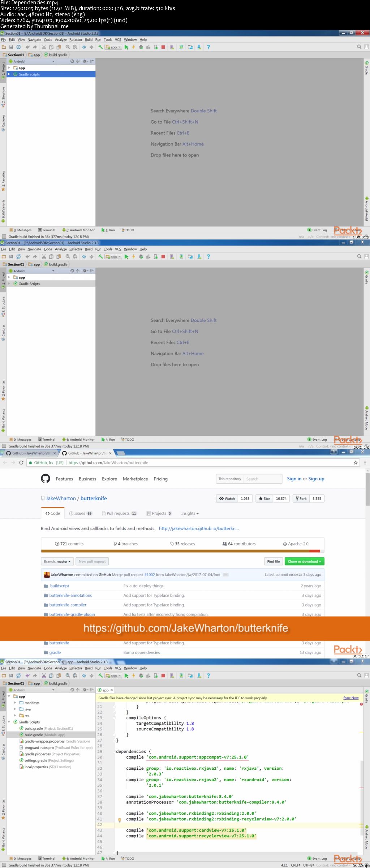Toggle Event Log panel in bottom Android Studio window

coord(317,859)
